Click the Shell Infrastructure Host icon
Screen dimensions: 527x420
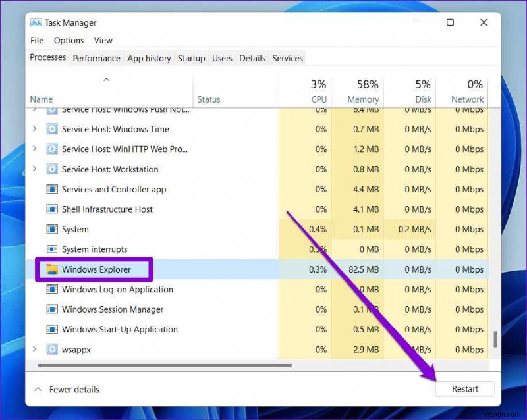[52, 209]
